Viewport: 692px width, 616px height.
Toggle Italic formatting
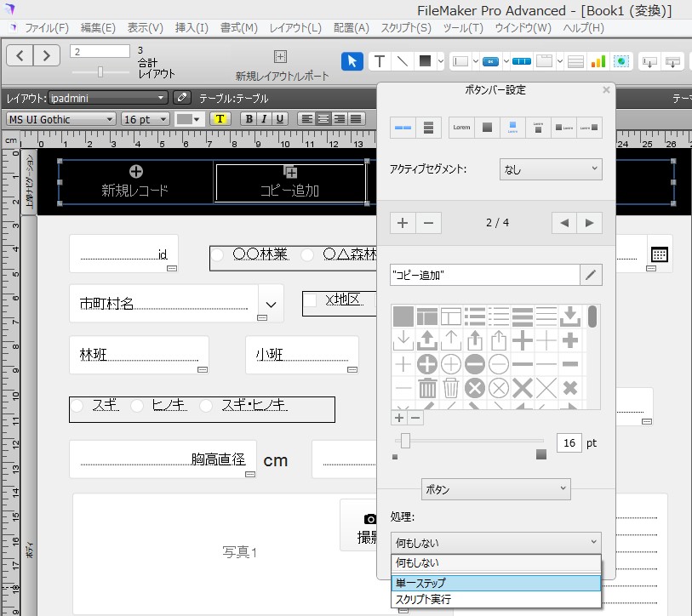[264, 119]
